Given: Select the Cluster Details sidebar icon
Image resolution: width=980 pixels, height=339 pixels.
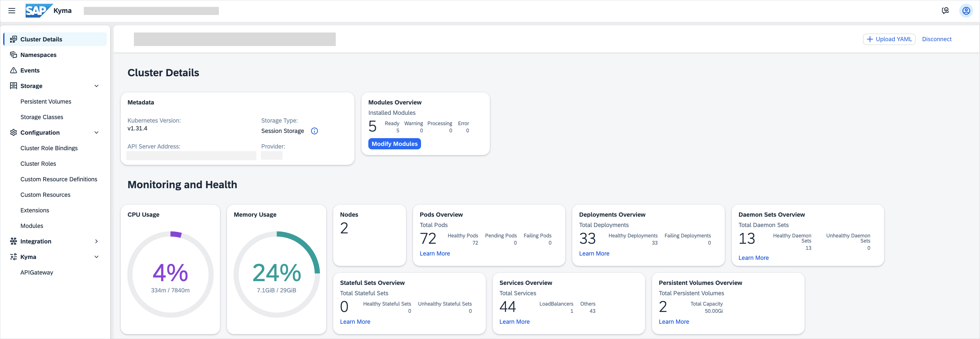Looking at the screenshot, I should click(x=13, y=39).
